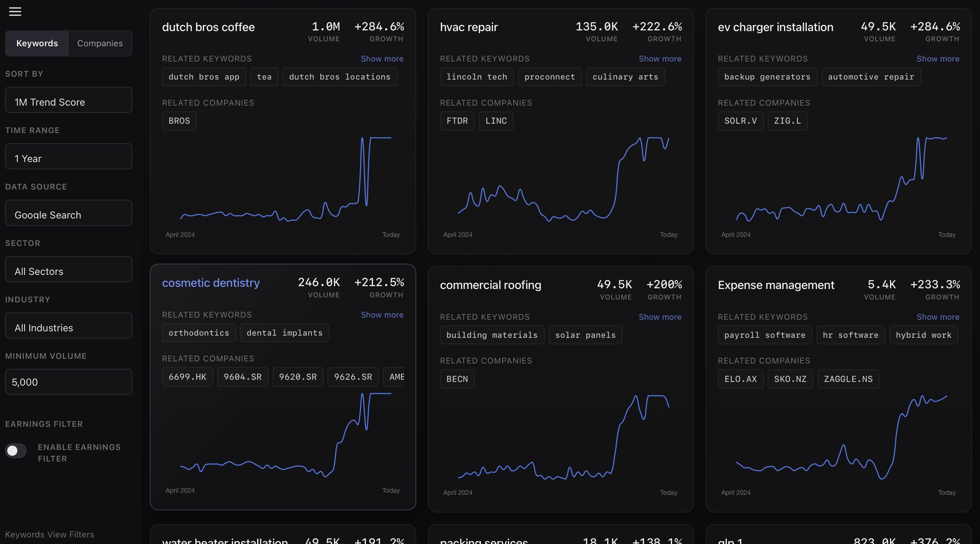Screen dimensions: 980x544
Task: Open the Sort By 1M Trend Score dropdown
Action: (68, 100)
